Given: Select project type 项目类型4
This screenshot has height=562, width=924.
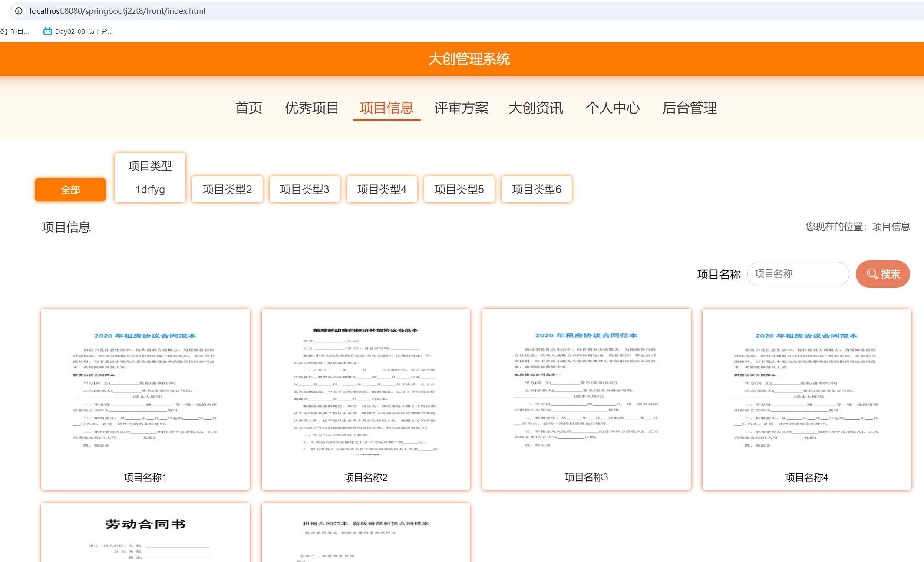Looking at the screenshot, I should [382, 189].
